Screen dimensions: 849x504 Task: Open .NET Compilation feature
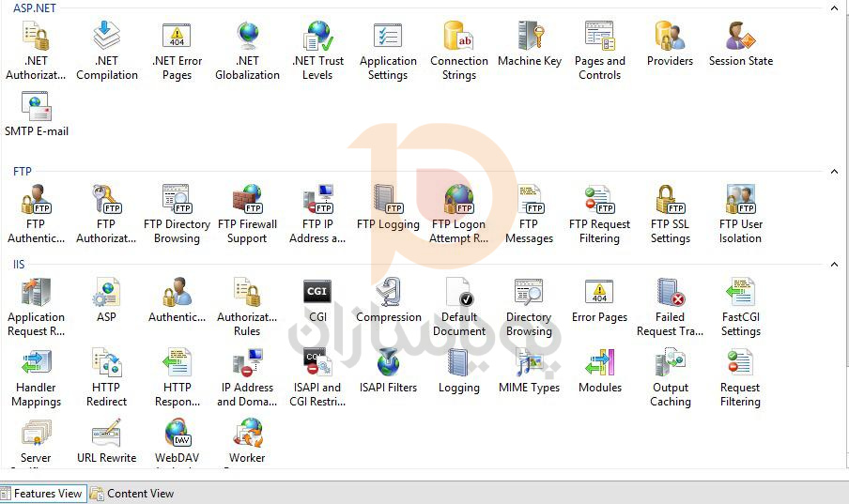(107, 51)
